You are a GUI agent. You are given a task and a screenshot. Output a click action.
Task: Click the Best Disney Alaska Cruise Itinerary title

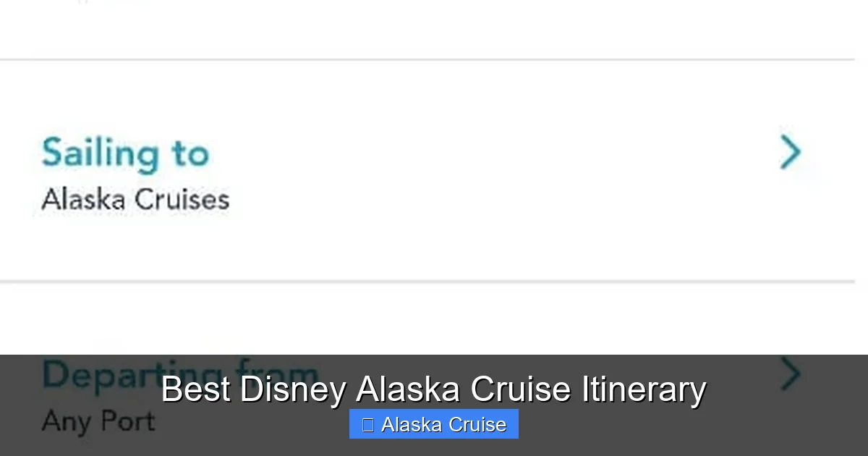point(433,389)
